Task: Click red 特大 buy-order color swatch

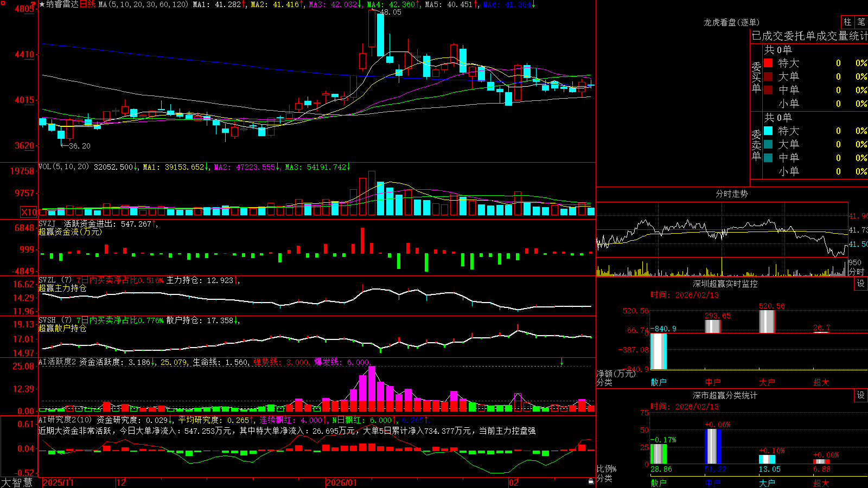Action: (768, 63)
